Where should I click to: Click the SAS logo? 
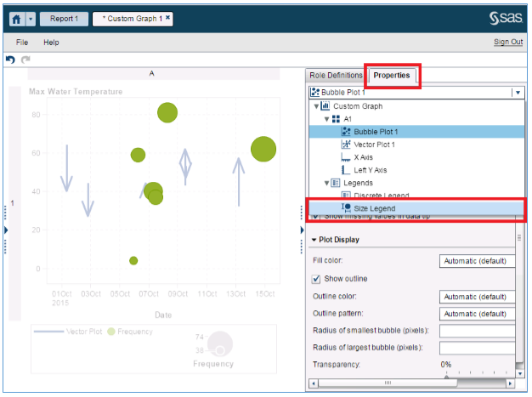coord(506,18)
